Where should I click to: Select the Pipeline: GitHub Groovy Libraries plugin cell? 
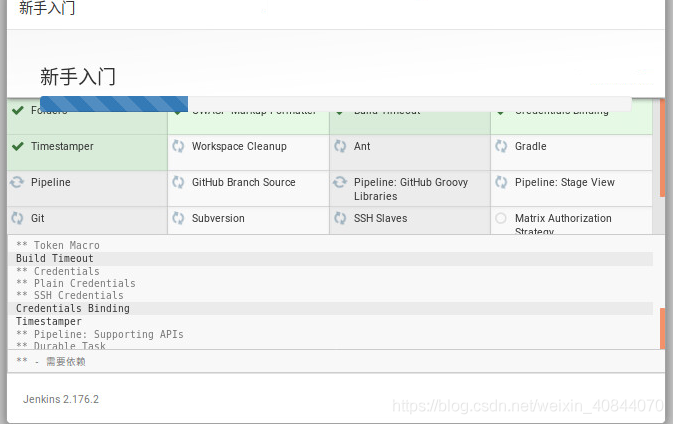(x=409, y=189)
